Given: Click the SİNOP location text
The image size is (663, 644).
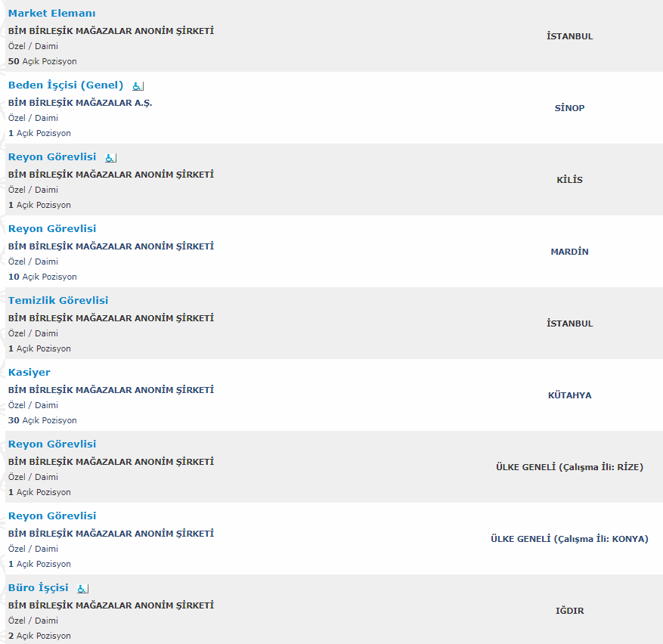Looking at the screenshot, I should tap(569, 108).
